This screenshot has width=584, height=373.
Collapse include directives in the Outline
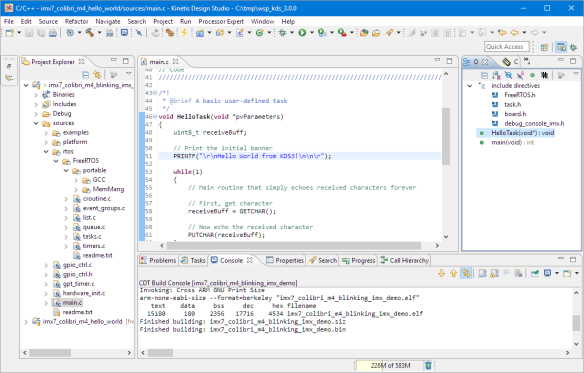pos(470,86)
